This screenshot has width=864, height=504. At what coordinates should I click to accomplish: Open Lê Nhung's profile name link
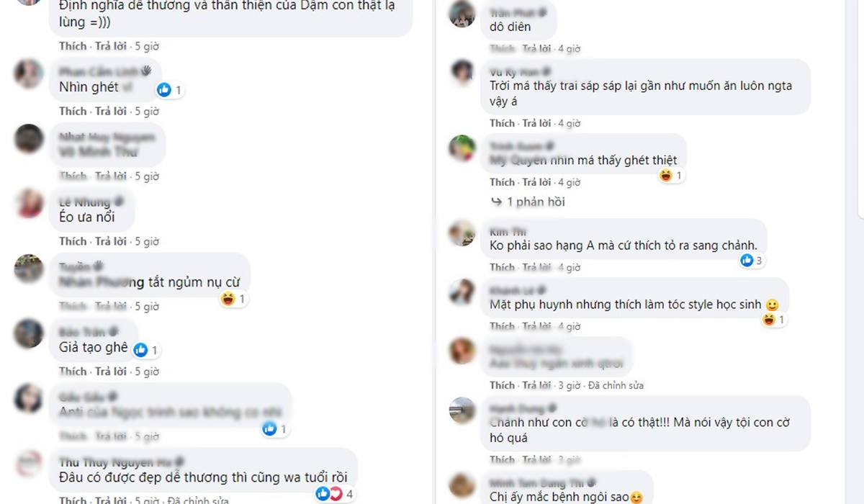[x=84, y=202]
